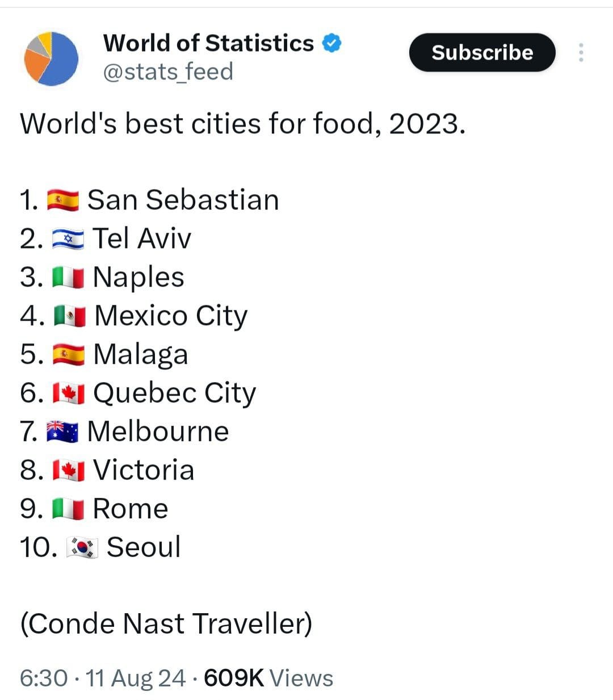The height and width of the screenshot is (700, 613).
Task: Open the three-dot more options menu
Action: tap(581, 52)
